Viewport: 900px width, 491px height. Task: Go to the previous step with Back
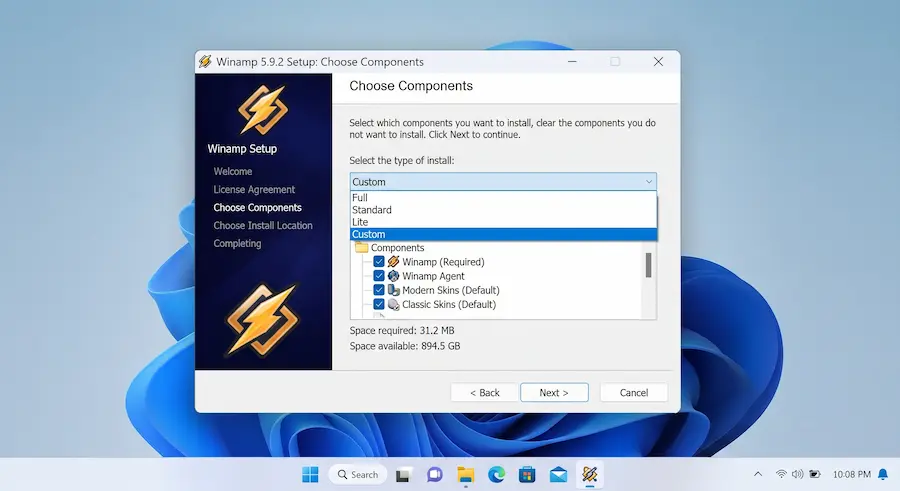484,392
